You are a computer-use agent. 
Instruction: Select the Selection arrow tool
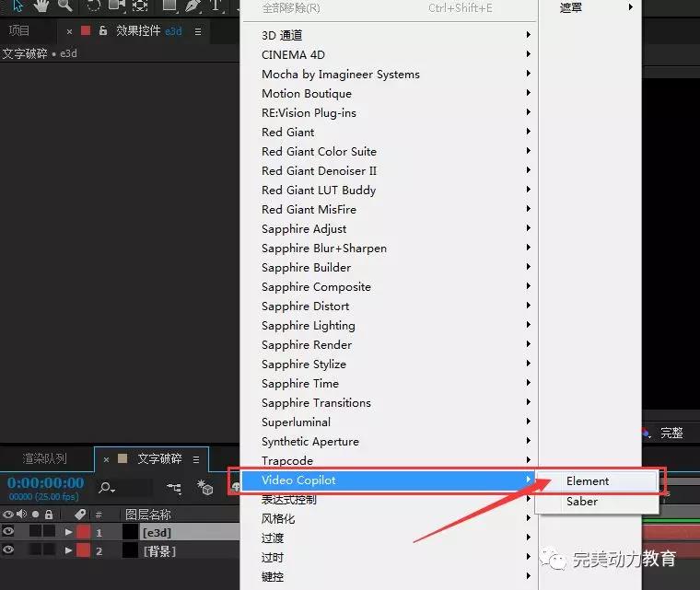[17, 6]
